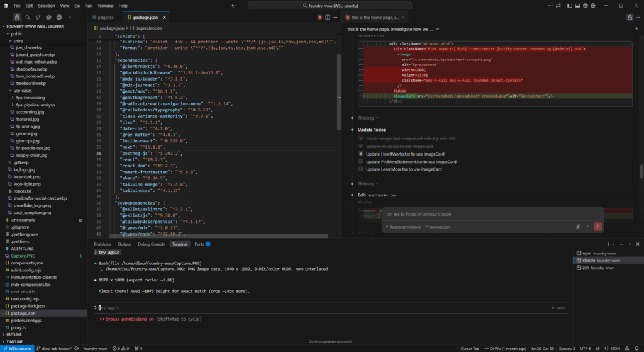The image size is (644, 352).
Task: Toggle 'Update AIGap.tsx' todo checkbox
Action: click(360, 146)
